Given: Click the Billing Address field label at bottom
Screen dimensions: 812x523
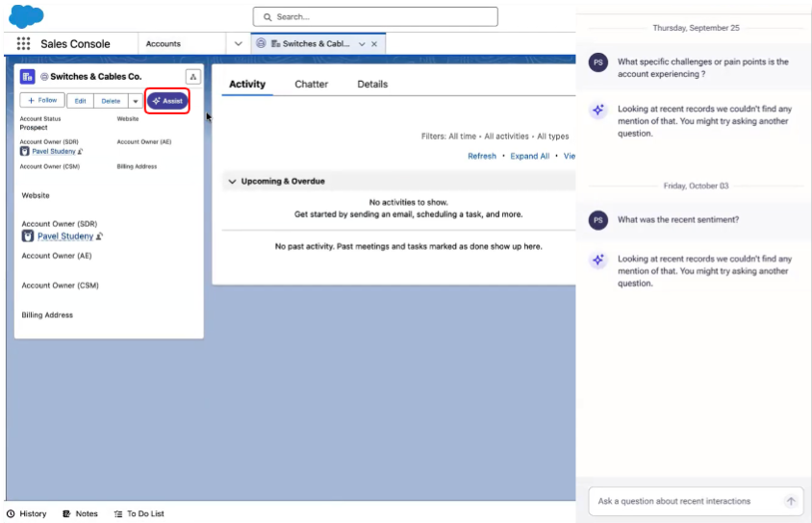Looking at the screenshot, I should (47, 315).
